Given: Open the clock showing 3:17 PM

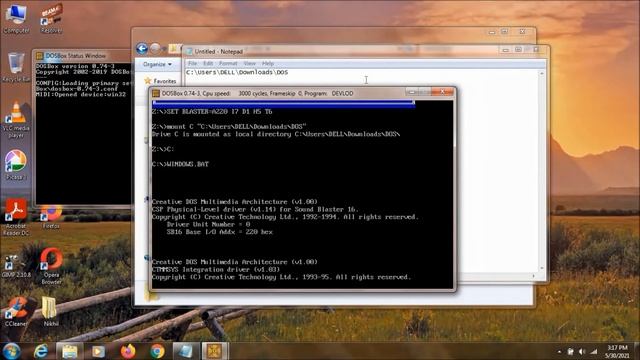Looking at the screenshot, I should click(x=617, y=351).
